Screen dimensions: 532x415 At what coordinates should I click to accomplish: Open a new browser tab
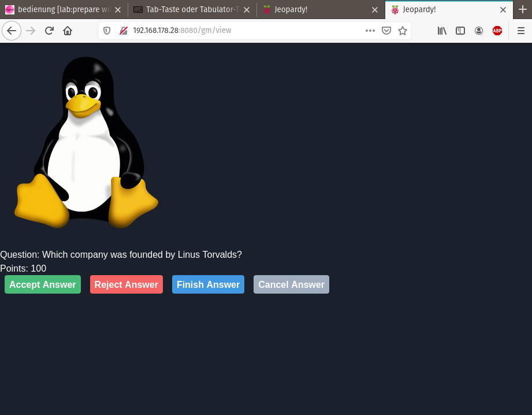(x=523, y=9)
